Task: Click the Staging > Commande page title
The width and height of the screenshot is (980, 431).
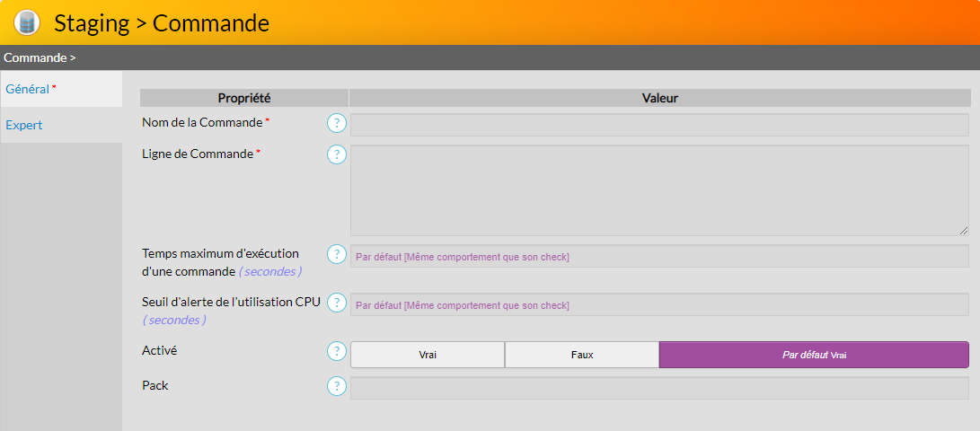Action: pyautogui.click(x=162, y=22)
